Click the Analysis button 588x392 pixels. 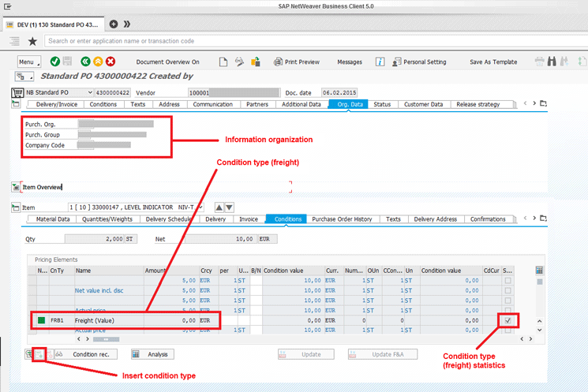pyautogui.click(x=150, y=354)
